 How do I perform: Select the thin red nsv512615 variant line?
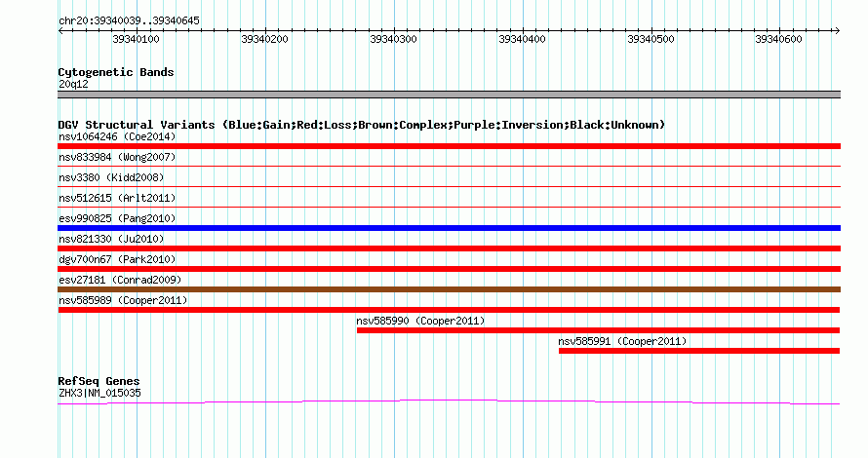click(449, 207)
